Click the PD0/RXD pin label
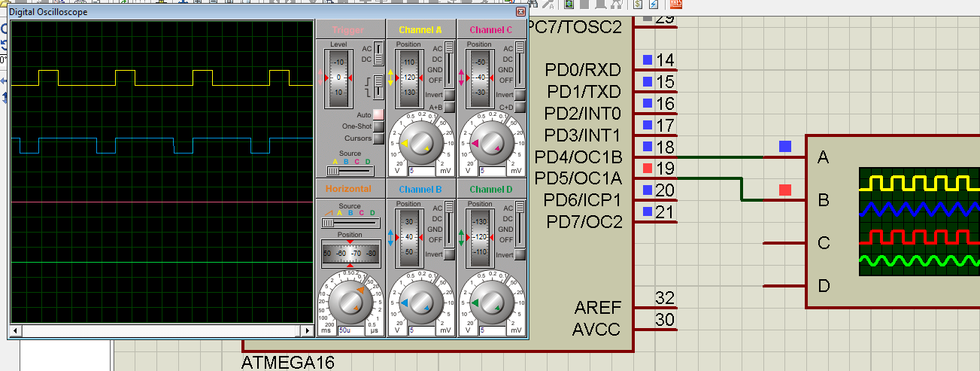This screenshot has height=371, width=980. click(x=584, y=70)
